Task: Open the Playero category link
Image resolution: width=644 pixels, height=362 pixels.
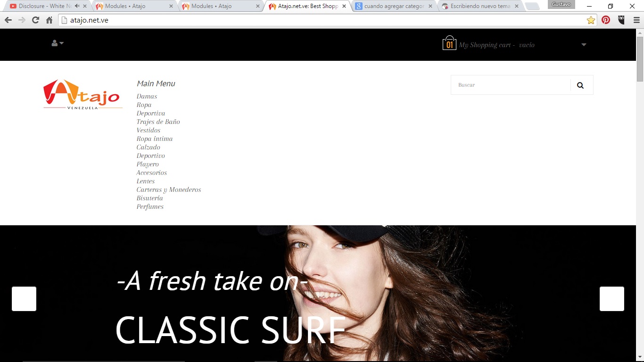Action: tap(148, 164)
